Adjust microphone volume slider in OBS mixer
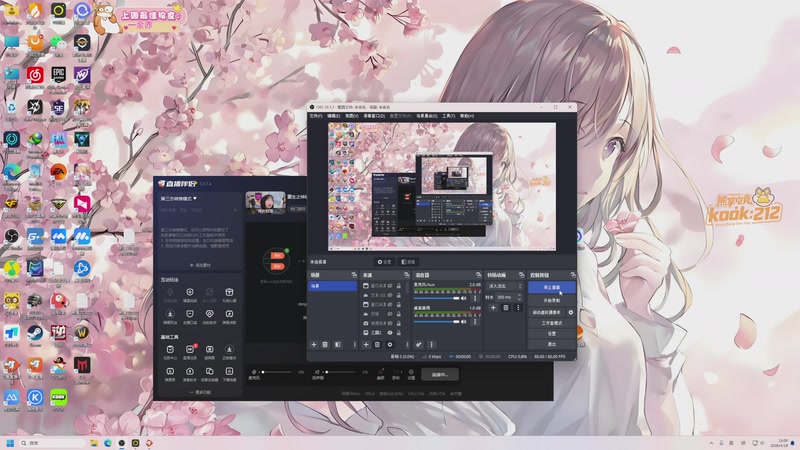 coord(437,298)
